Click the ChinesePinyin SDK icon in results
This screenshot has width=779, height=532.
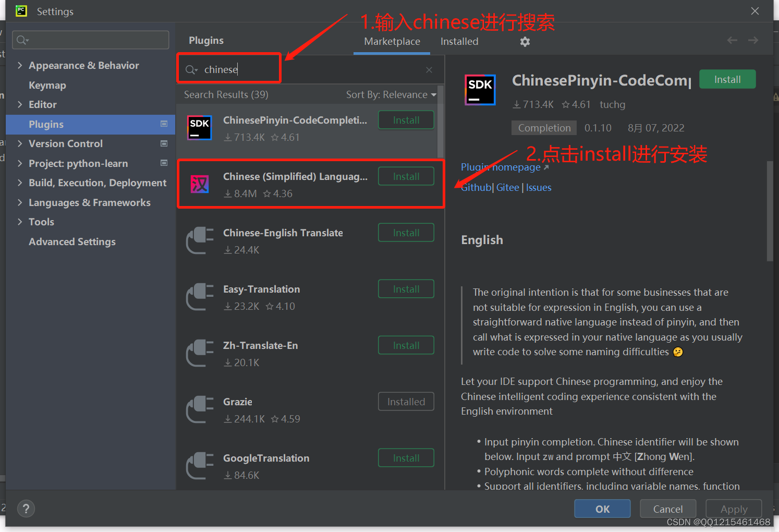tap(200, 128)
